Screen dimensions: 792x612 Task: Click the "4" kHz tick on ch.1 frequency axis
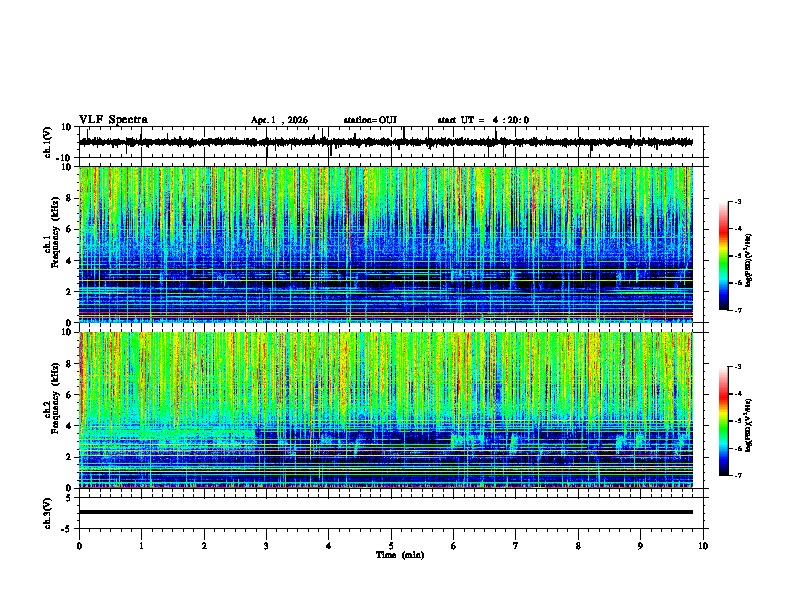[69, 261]
